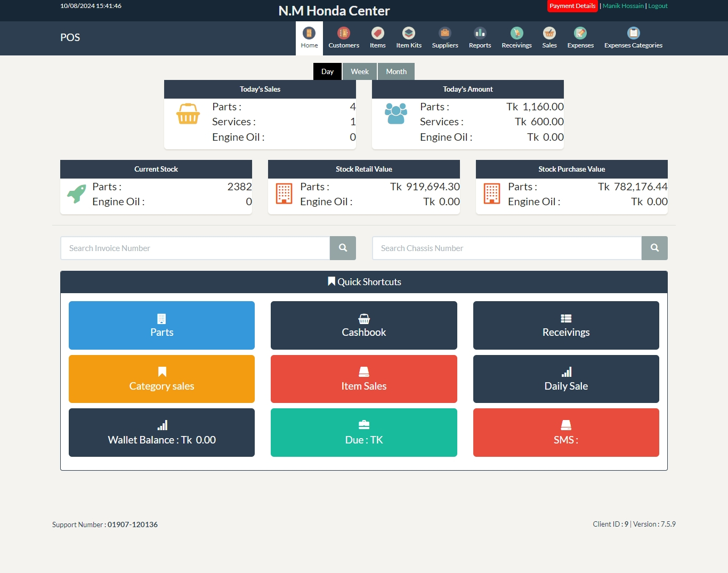Image resolution: width=728 pixels, height=573 pixels.
Task: Click the N.M Honda Center title
Action: 334,11
